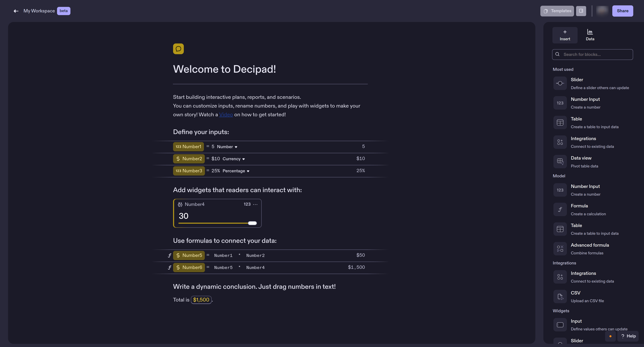
Task: Click the Number4 widget name label
Action: pos(195,204)
